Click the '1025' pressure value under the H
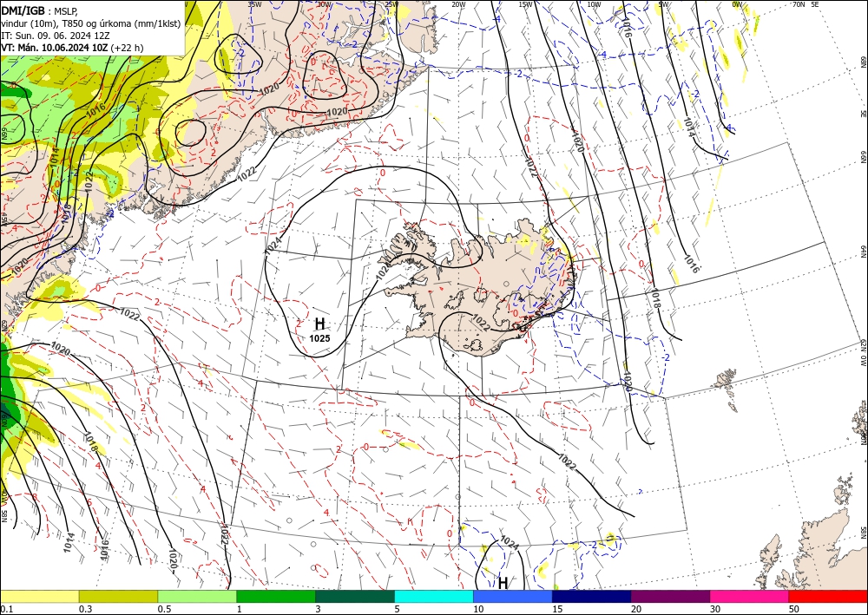This screenshot has height=615, width=868. tap(319, 338)
